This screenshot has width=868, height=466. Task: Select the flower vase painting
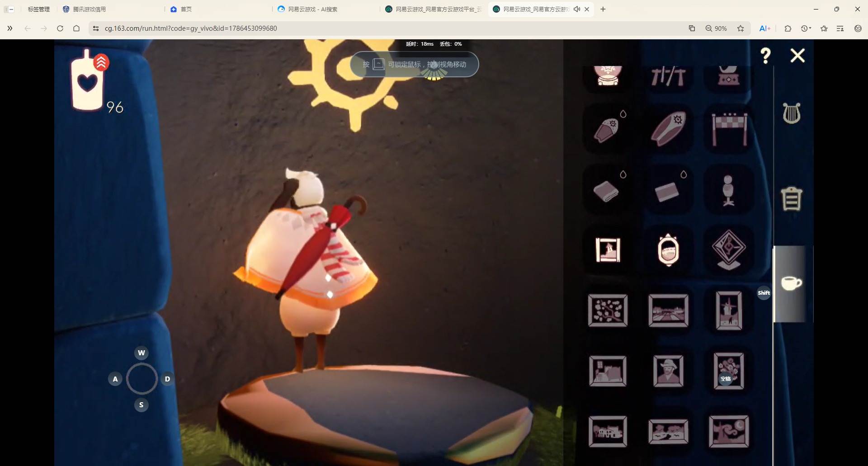(x=729, y=371)
